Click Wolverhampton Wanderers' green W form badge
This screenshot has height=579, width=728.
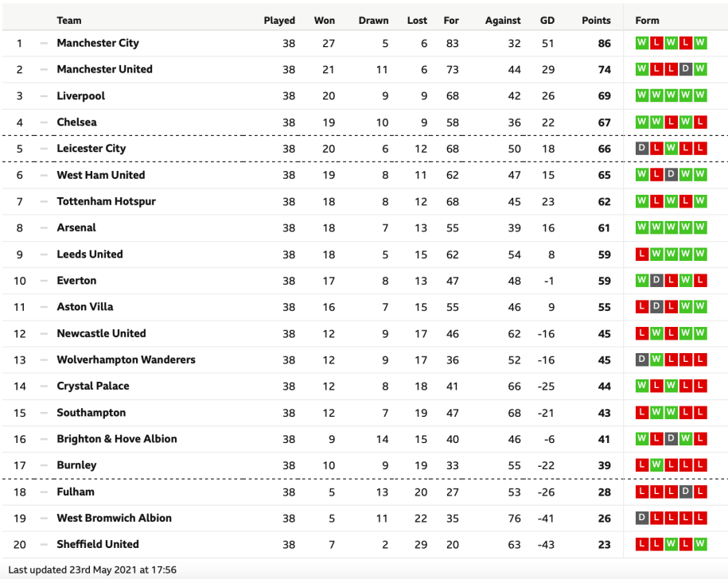pos(656,359)
